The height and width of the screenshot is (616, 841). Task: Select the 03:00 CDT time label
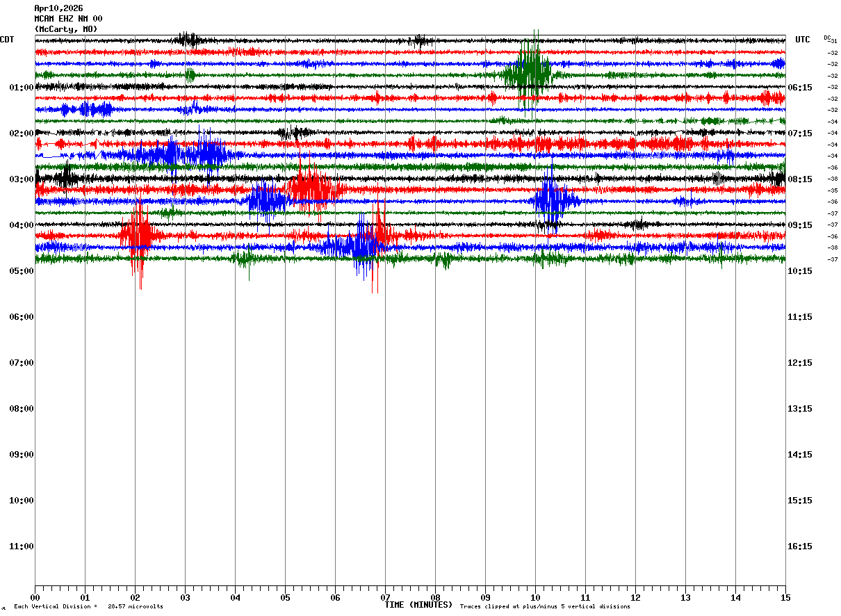pos(22,179)
